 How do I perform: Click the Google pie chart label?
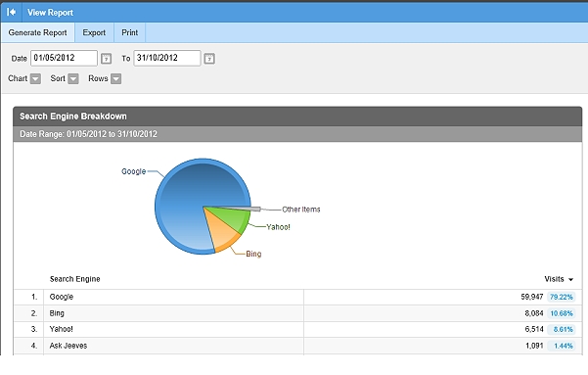click(x=133, y=171)
